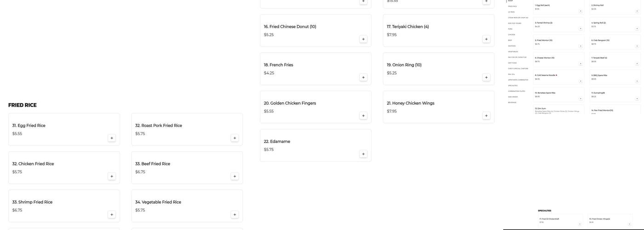Add Fried Chinese Donut to order
The height and width of the screenshot is (230, 644).
(x=363, y=39)
